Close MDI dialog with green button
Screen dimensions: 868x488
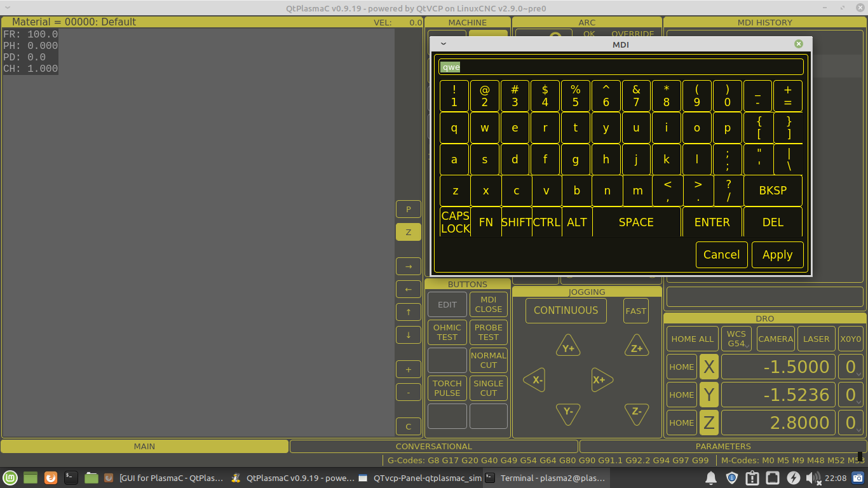point(799,44)
